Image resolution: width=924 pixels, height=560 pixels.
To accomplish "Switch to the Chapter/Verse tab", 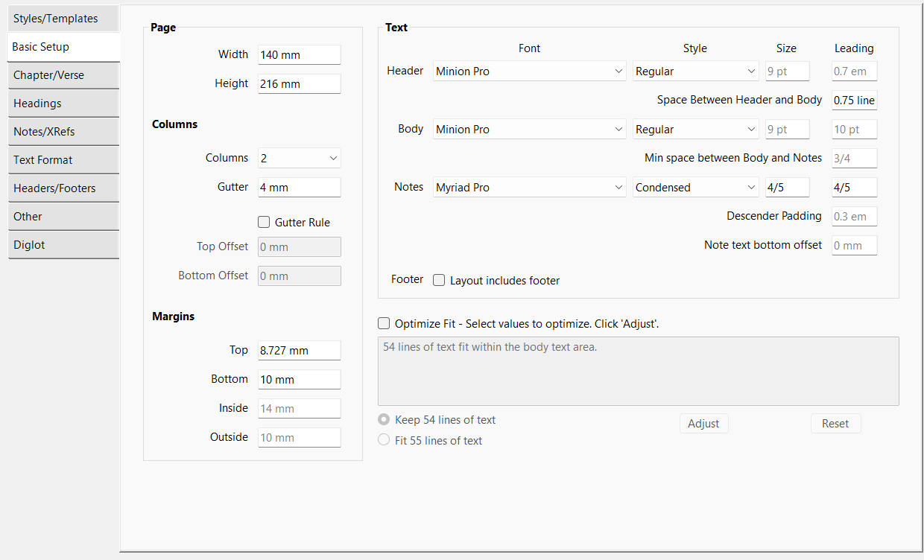I will pos(63,75).
